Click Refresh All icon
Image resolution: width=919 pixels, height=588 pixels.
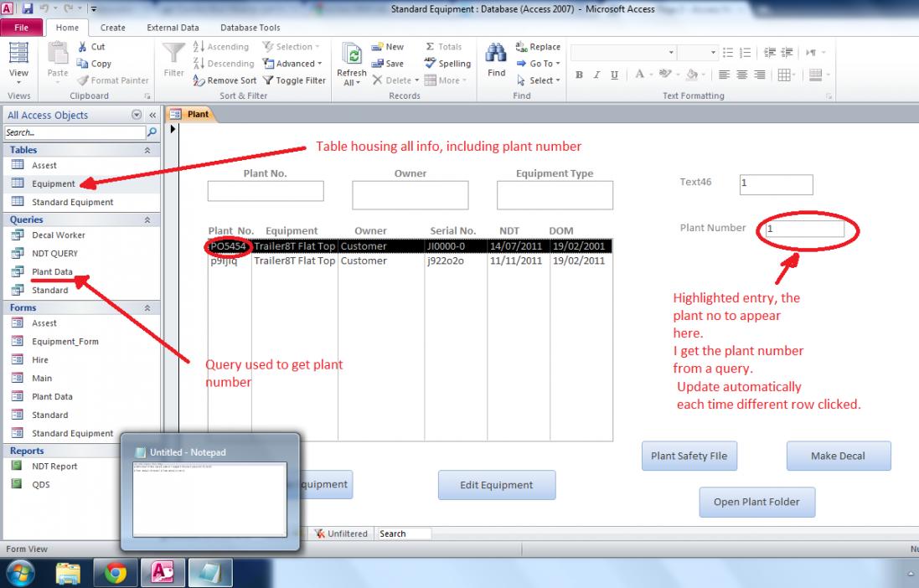pyautogui.click(x=352, y=64)
